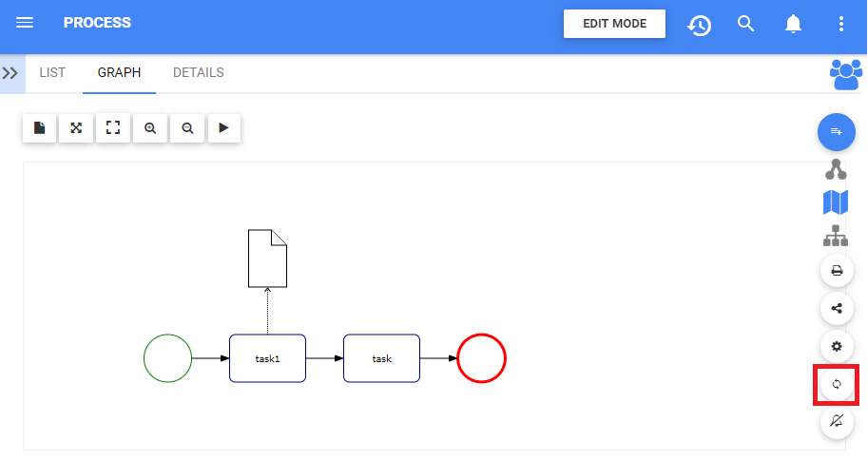Click the document page toolbar button

point(40,128)
